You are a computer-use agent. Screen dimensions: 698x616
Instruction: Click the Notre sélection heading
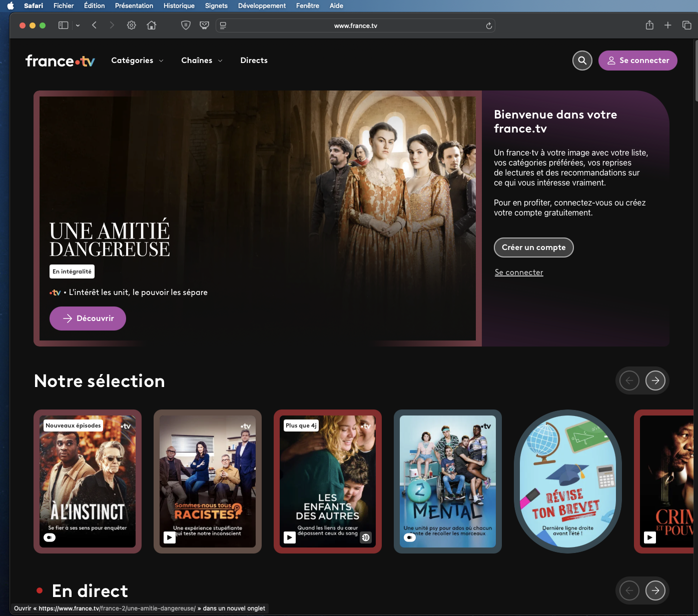tap(100, 381)
